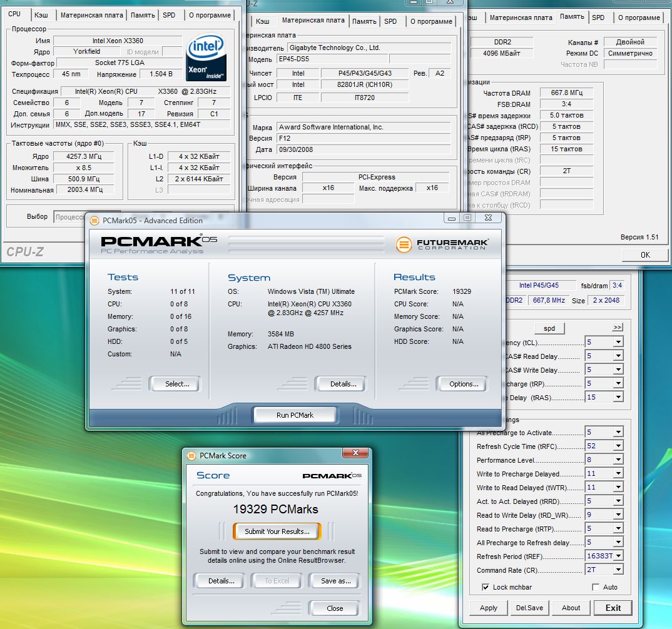Screen dimensions: 672x629
Task: Click the Del.Save button
Action: 529,608
